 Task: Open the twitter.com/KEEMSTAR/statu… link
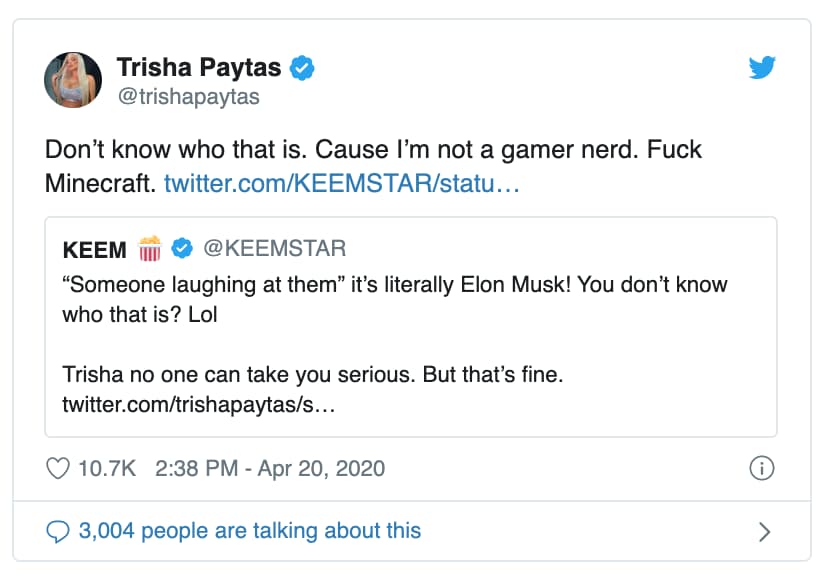click(341, 184)
